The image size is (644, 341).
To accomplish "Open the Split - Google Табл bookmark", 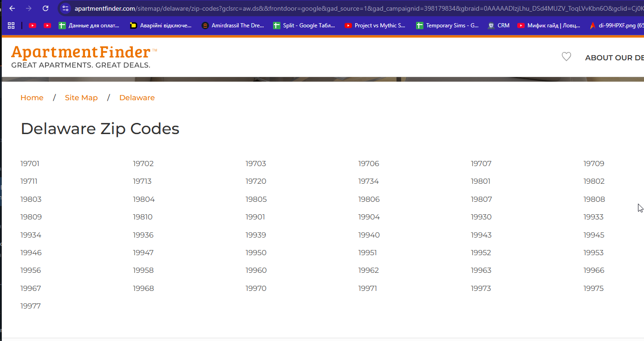I will click(x=305, y=26).
